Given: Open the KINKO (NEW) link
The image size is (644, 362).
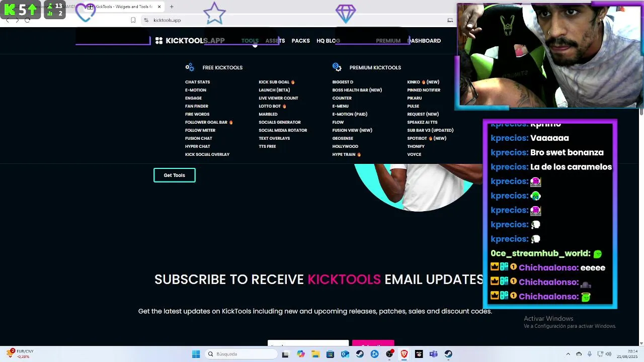Looking at the screenshot, I should click(423, 82).
